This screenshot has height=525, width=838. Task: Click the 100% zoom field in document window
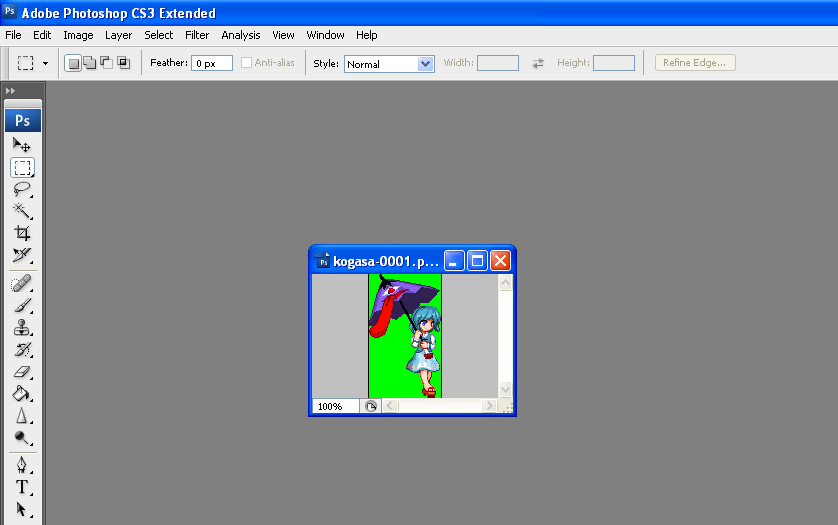coord(335,406)
